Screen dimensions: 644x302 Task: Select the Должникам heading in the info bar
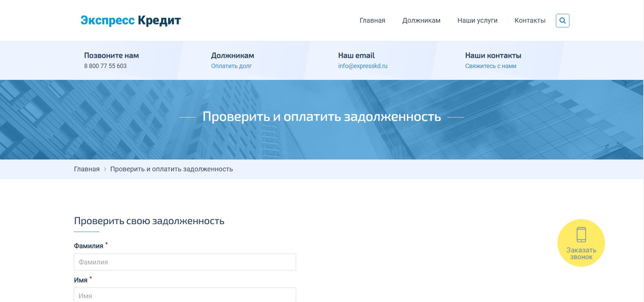point(232,55)
